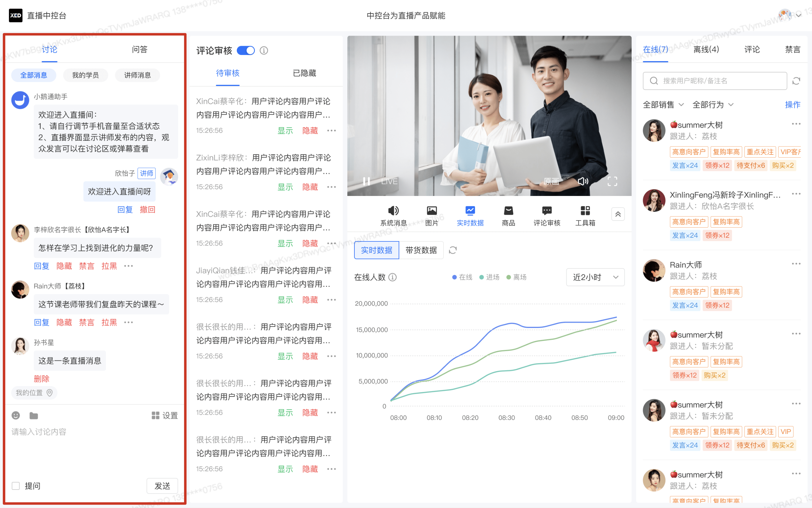Click 撤回 on 欣怡子's message
Image resolution: width=812 pixels, height=508 pixels.
click(x=147, y=210)
